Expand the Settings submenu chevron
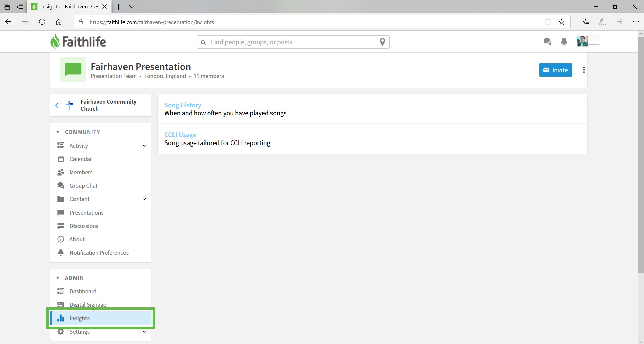 tap(144, 332)
